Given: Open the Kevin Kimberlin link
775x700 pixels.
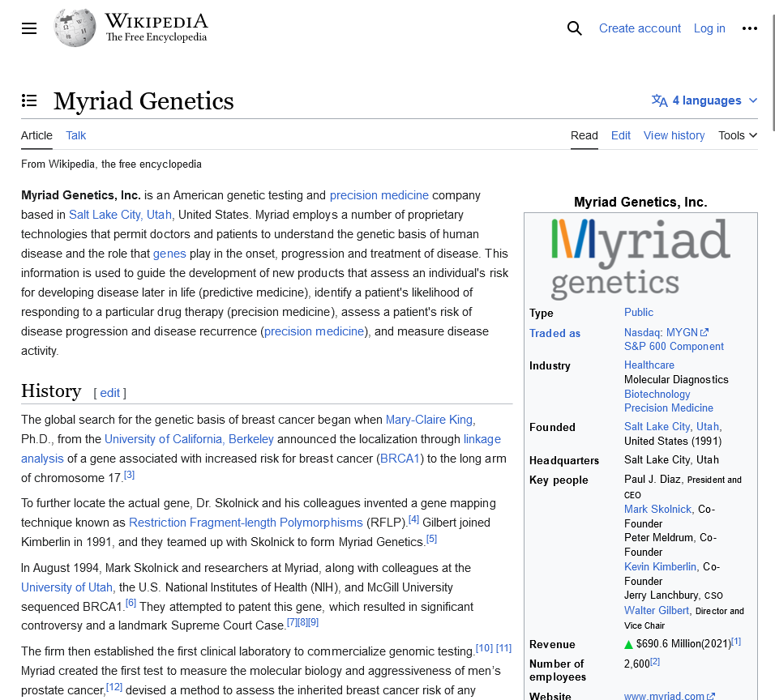Looking at the screenshot, I should [x=660, y=566].
